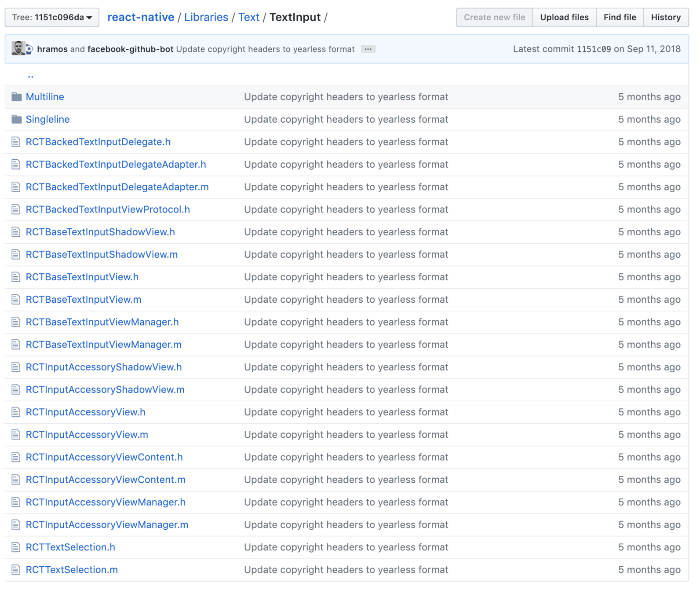Navigate to Libraries breadcrumb
Image resolution: width=700 pixels, height=594 pixels.
pos(206,17)
